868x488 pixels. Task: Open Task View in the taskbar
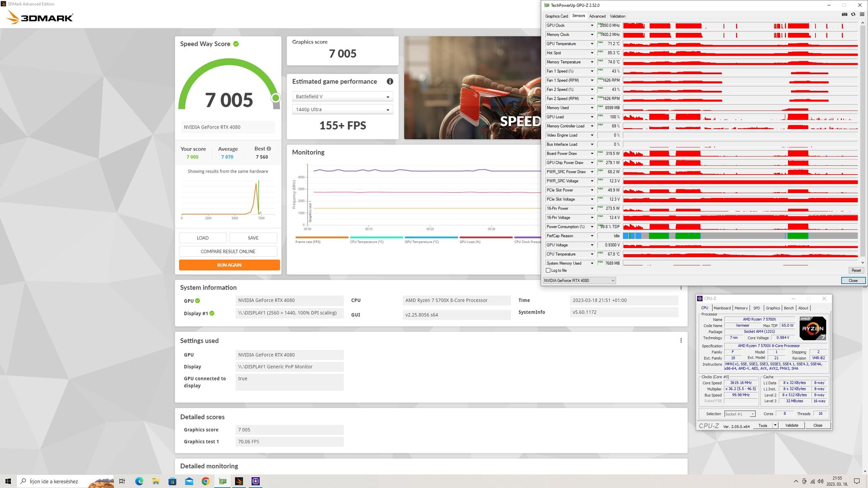(x=122, y=481)
